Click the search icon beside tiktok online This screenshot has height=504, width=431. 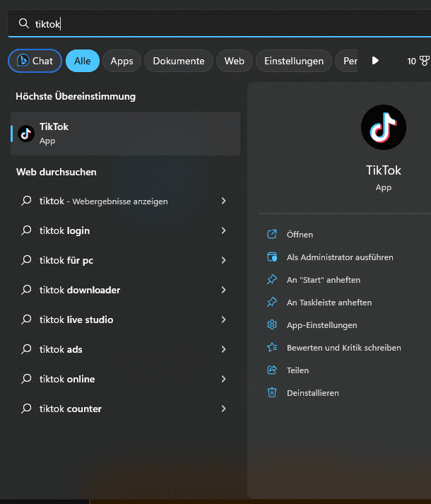click(26, 379)
